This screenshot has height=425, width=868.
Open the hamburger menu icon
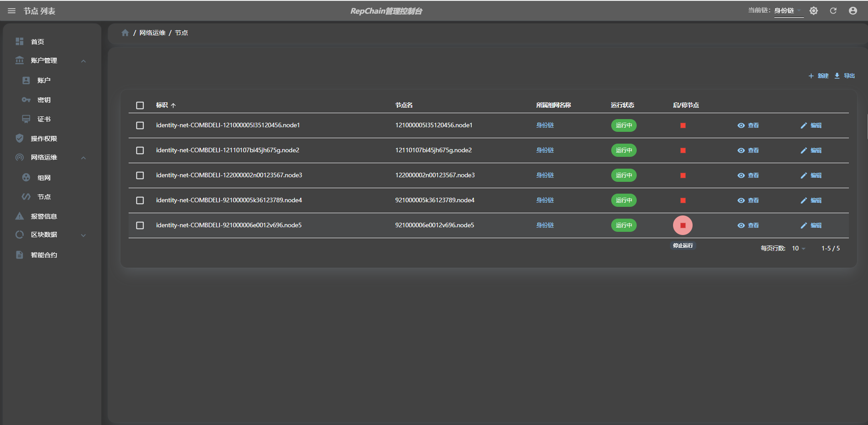[x=12, y=11]
